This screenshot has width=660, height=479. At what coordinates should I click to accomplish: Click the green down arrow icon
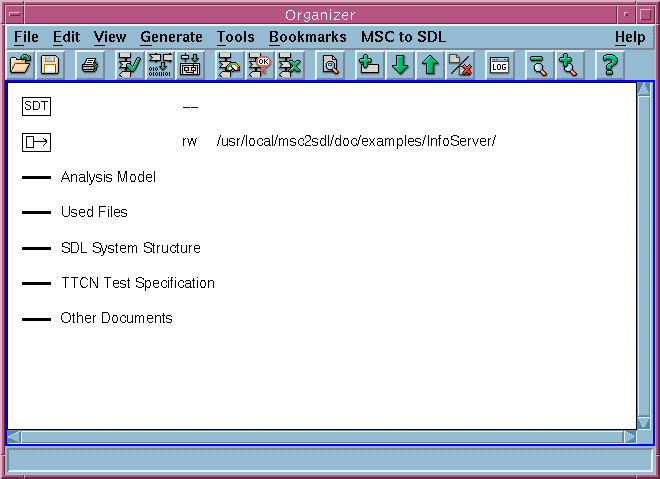tap(400, 66)
